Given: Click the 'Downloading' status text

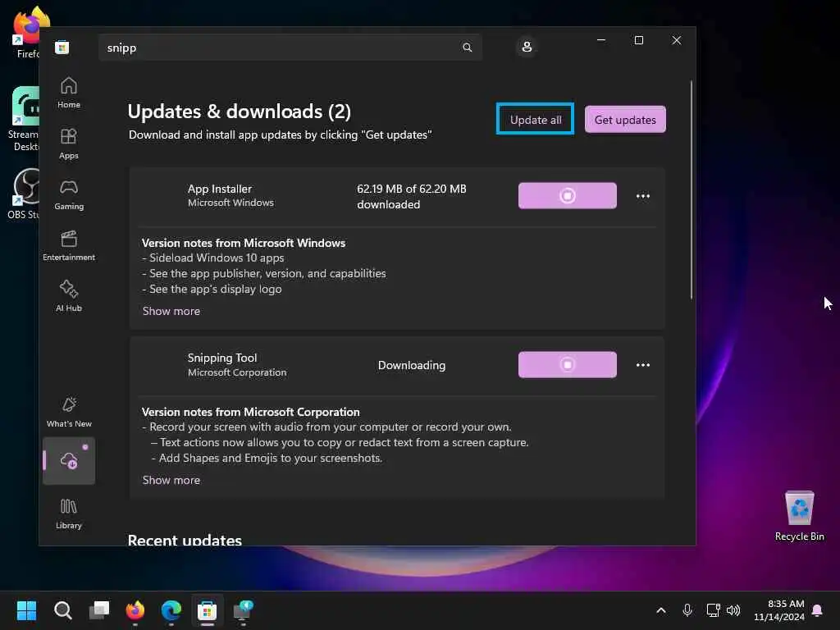Looking at the screenshot, I should [412, 365].
